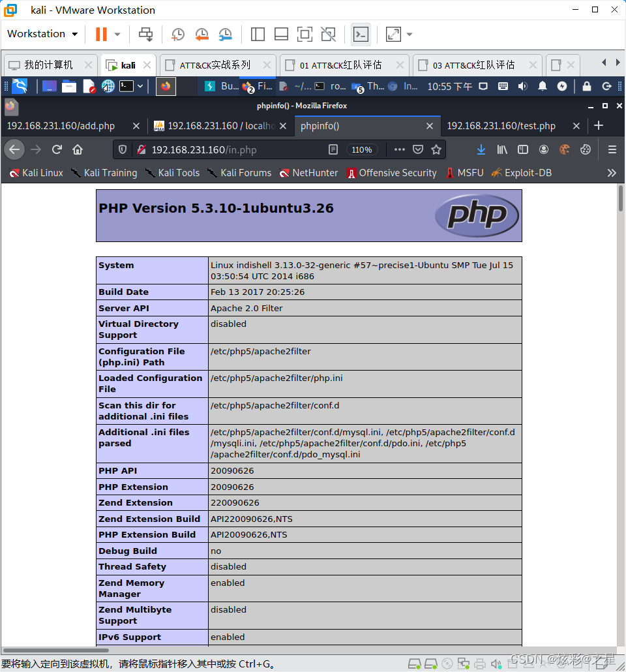Toggle VMware thumbnail bar view
Screen dimensions: 626x672
pyautogui.click(x=281, y=35)
